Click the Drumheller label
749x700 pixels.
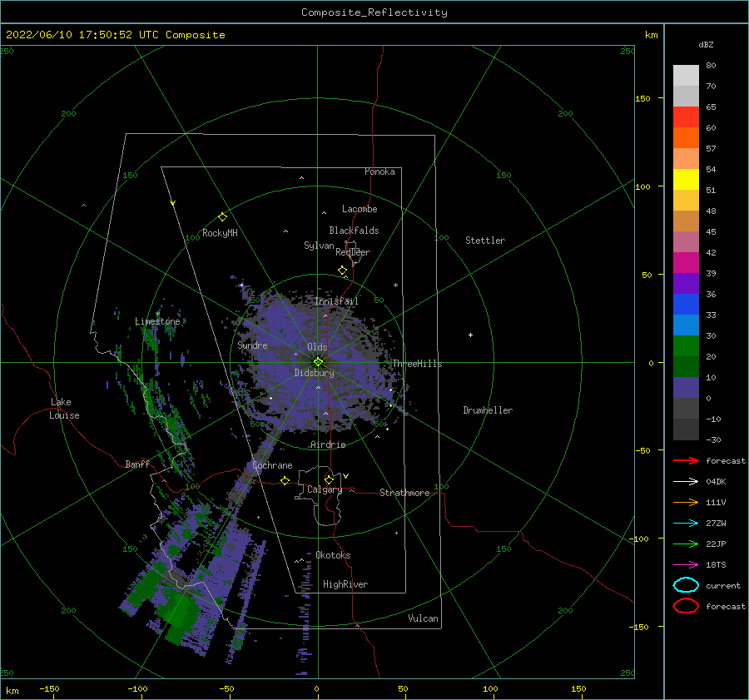pos(488,410)
